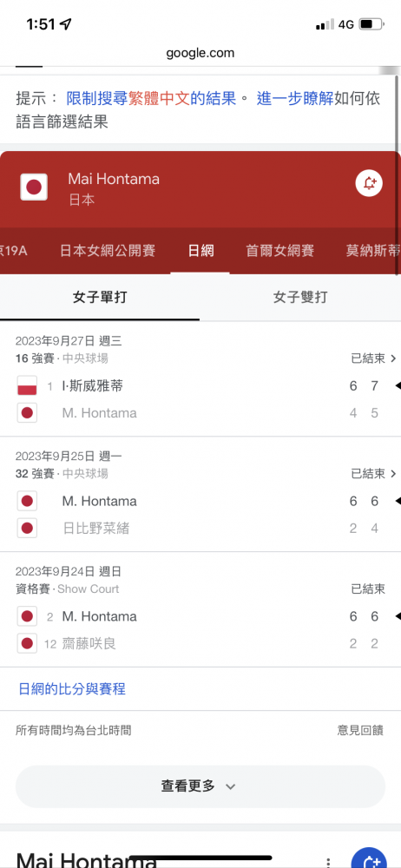Expand the 查看更多 results section
The width and height of the screenshot is (401, 868).
(x=200, y=786)
